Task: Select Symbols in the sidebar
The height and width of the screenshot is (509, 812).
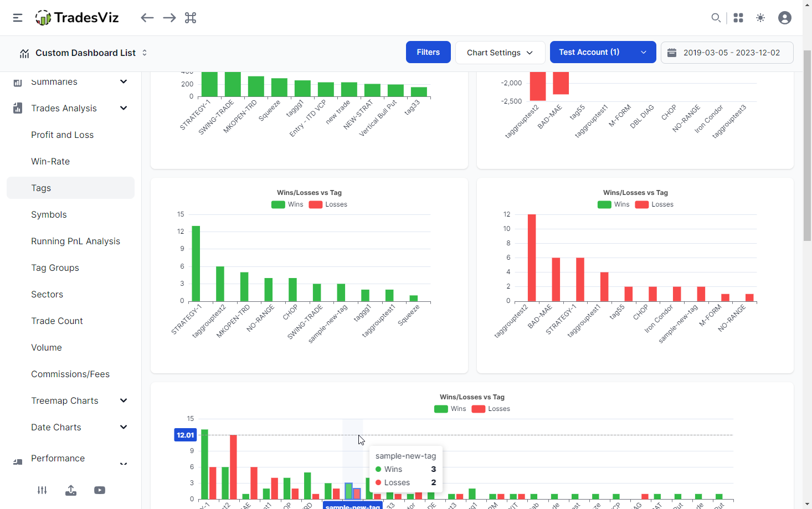Action: point(49,214)
